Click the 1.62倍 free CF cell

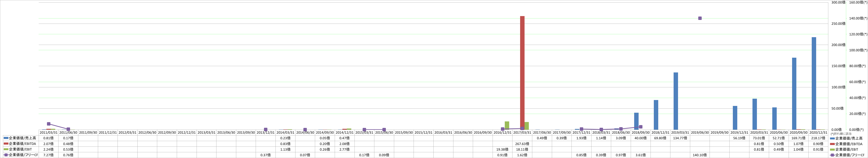pos(522,155)
